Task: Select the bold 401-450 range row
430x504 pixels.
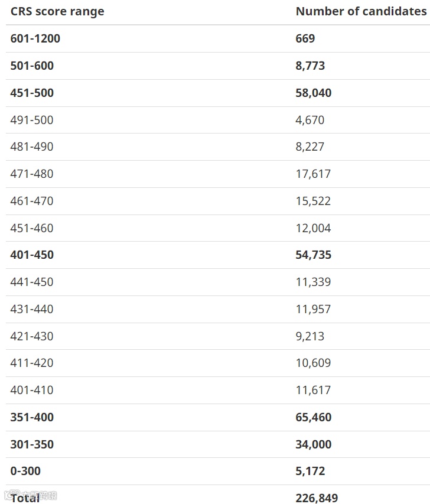Action: click(218, 255)
